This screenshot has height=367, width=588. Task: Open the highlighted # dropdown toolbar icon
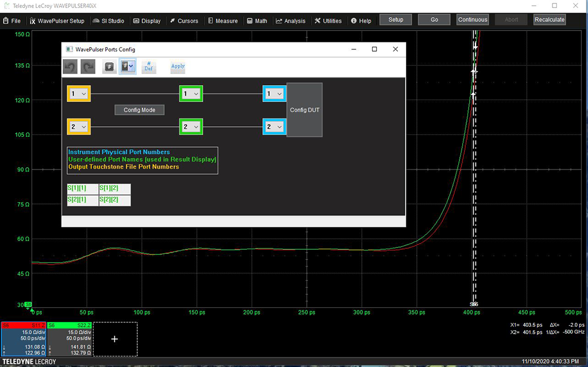[x=127, y=67]
